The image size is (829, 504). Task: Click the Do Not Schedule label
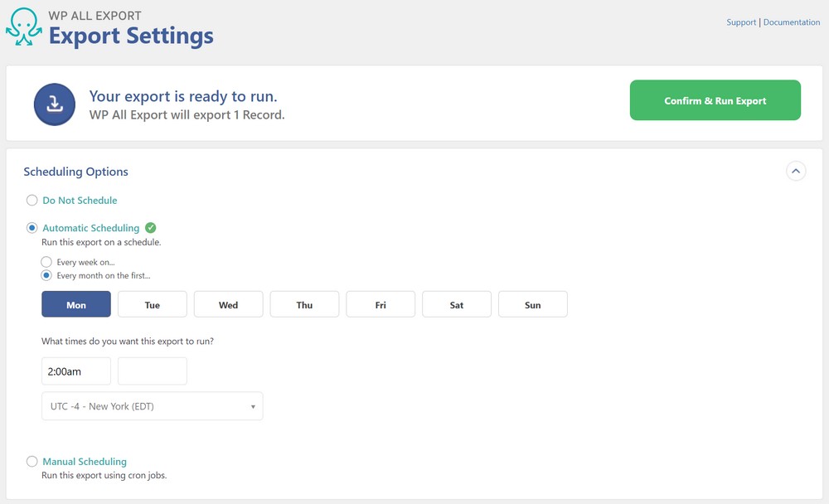(x=80, y=201)
